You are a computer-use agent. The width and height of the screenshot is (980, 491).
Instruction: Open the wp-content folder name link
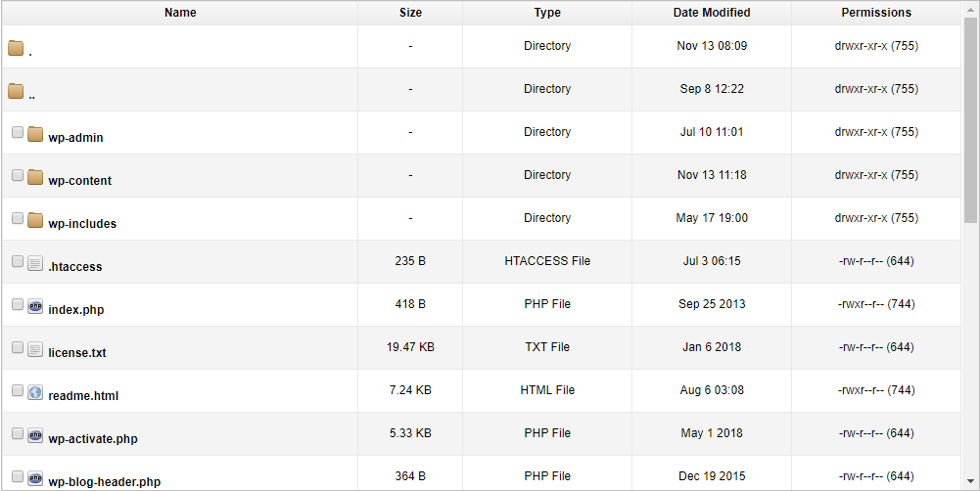(79, 181)
